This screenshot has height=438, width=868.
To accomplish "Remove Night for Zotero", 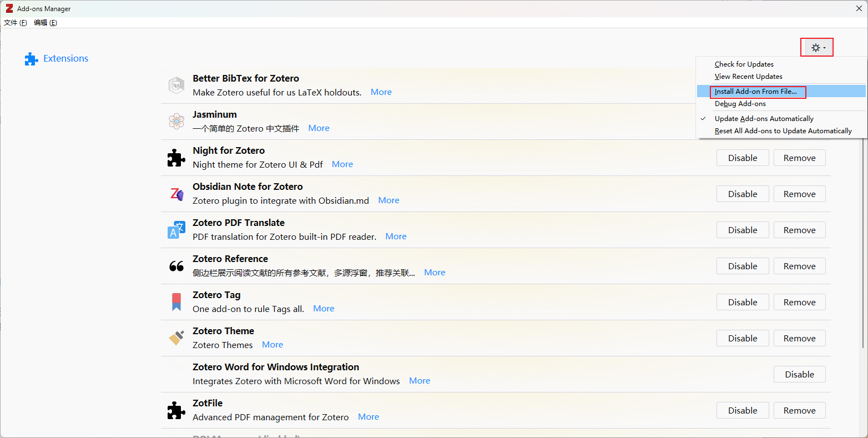I will click(x=800, y=158).
